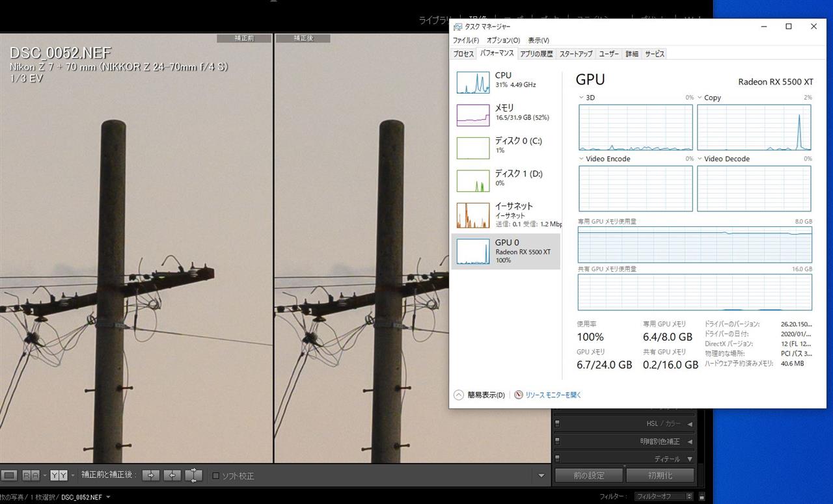The height and width of the screenshot is (504, 833).
Task: Open the ファイル(F) menu in Task Manager
Action: tap(466, 40)
